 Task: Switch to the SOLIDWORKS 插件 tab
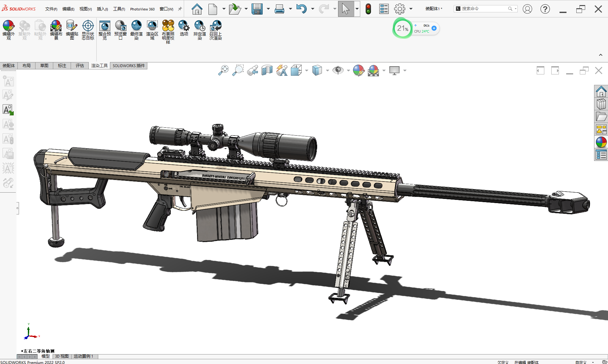click(129, 66)
